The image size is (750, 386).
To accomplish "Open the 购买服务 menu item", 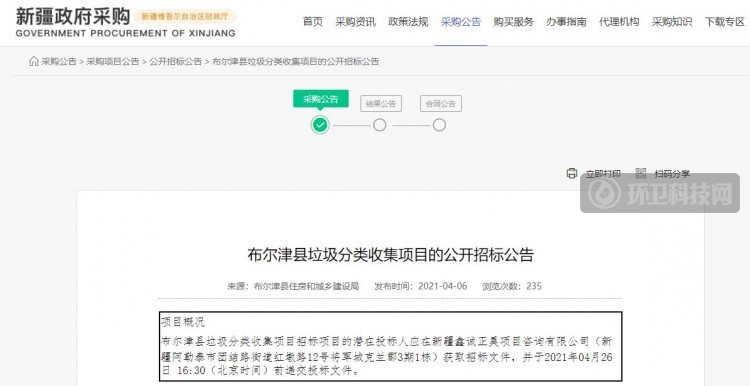I will [514, 22].
